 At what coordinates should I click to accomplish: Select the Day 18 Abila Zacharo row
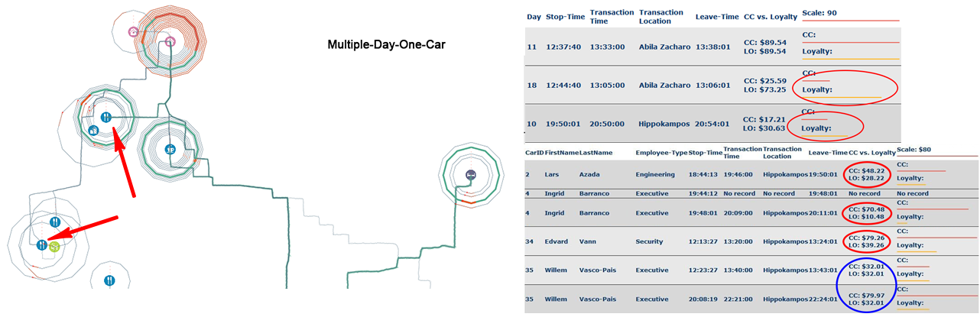coord(657,86)
